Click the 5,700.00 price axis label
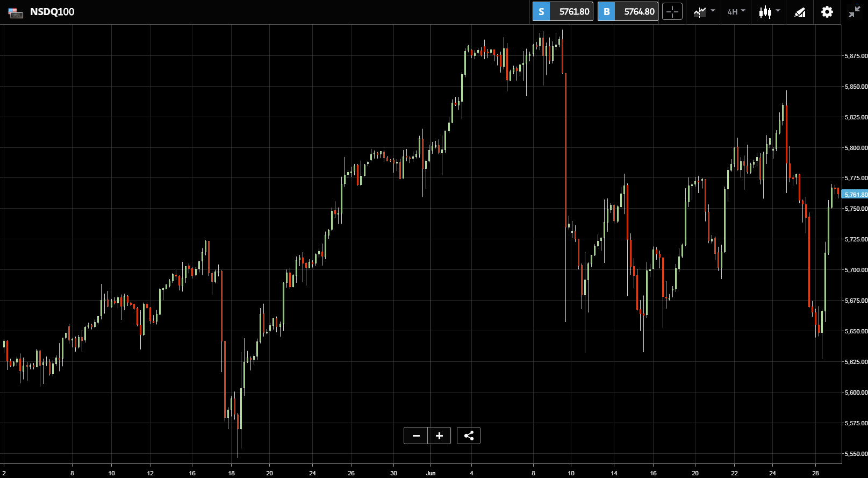Viewport: 868px width, 478px height. [x=856, y=270]
